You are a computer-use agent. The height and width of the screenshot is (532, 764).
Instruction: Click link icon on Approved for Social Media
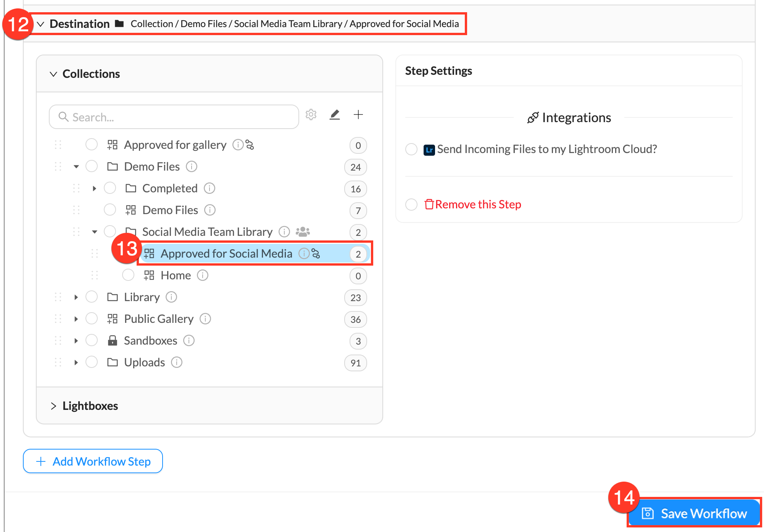pos(316,253)
